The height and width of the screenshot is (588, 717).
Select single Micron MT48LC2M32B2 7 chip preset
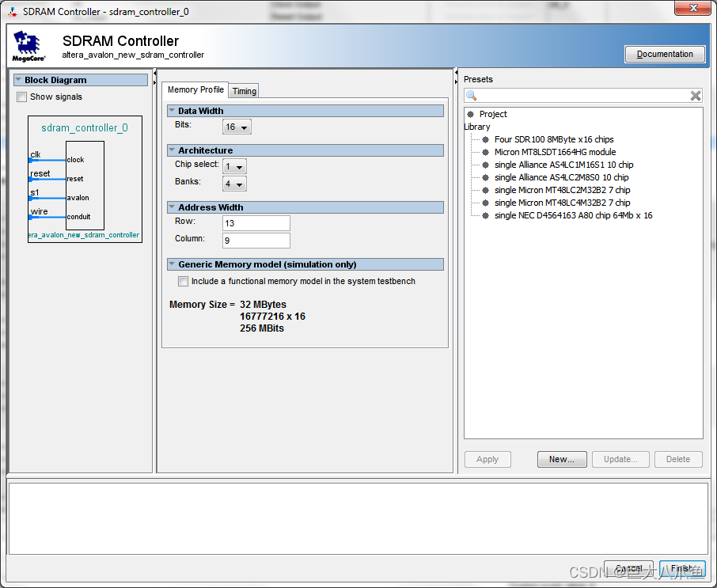562,190
